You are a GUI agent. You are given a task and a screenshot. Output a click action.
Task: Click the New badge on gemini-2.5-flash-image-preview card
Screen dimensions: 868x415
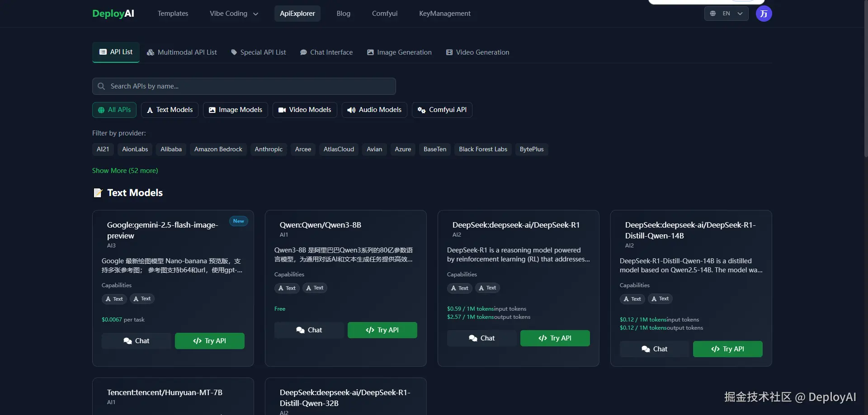coord(239,221)
